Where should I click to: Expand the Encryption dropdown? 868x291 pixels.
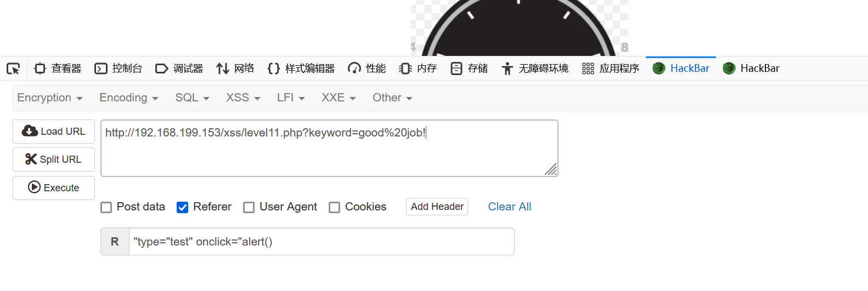(50, 98)
